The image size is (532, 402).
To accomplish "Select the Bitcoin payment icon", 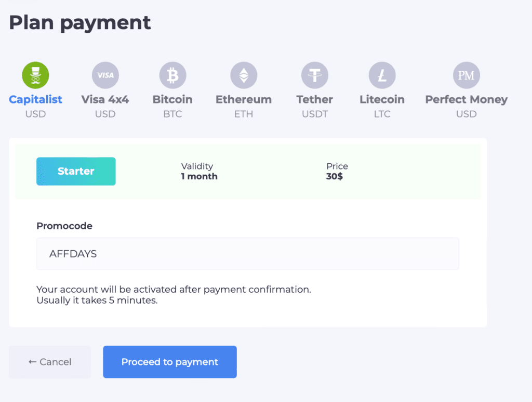I will click(x=172, y=74).
